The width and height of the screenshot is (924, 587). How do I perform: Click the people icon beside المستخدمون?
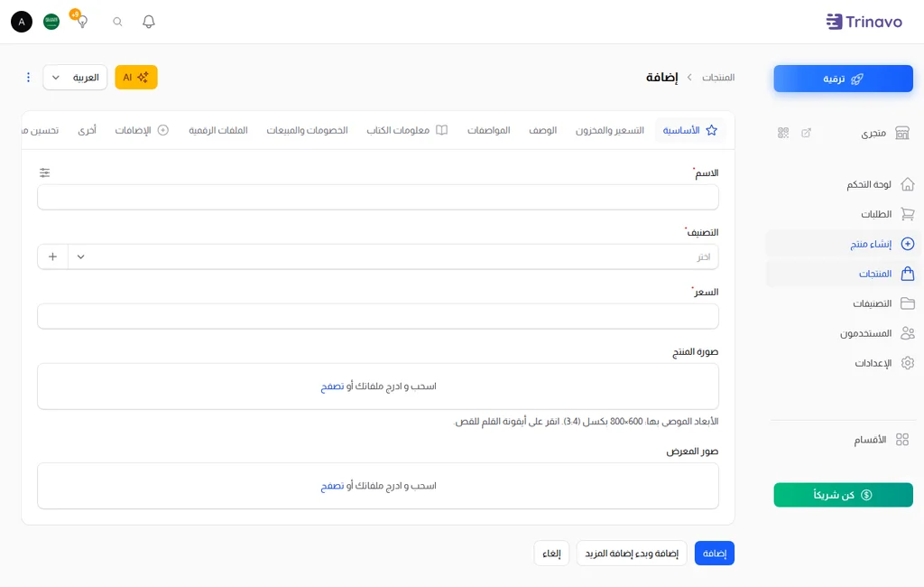pos(908,333)
